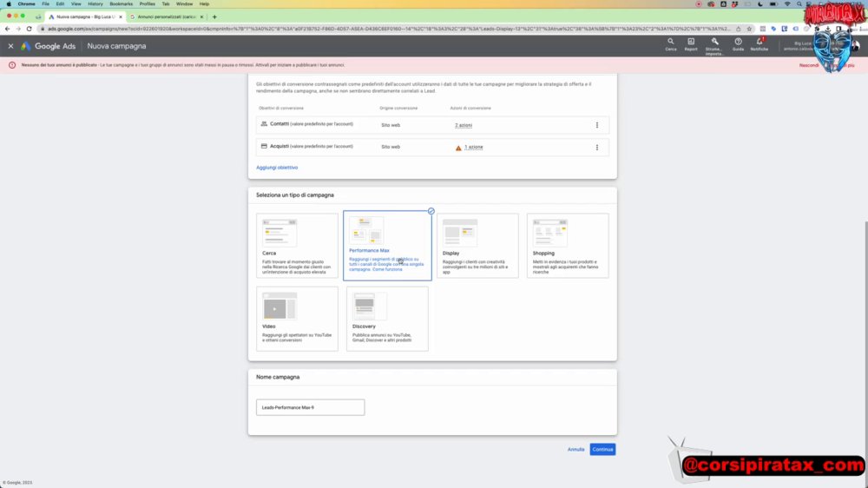Viewport: 868px width, 488px height.
Task: Open the Help menu
Action: coord(204,3)
